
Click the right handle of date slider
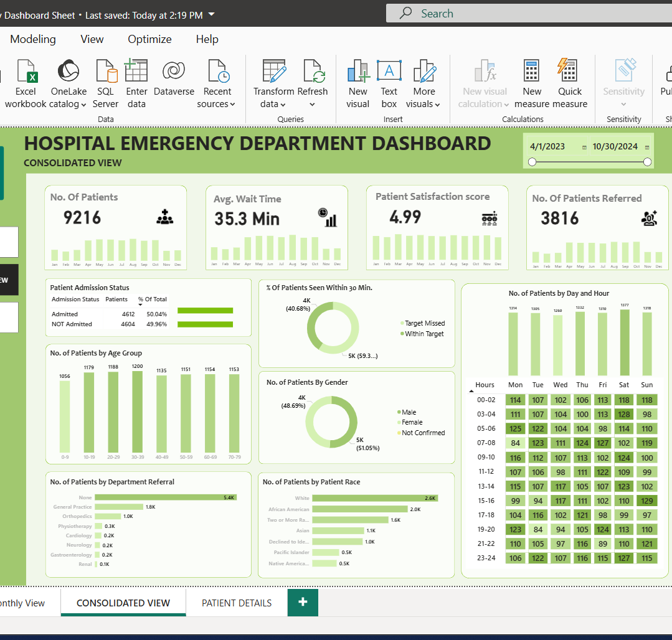647,162
